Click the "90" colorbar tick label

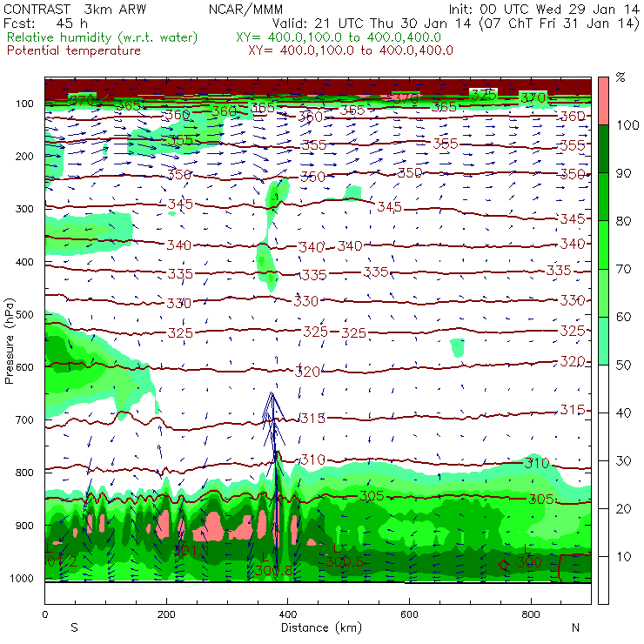pyautogui.click(x=624, y=173)
